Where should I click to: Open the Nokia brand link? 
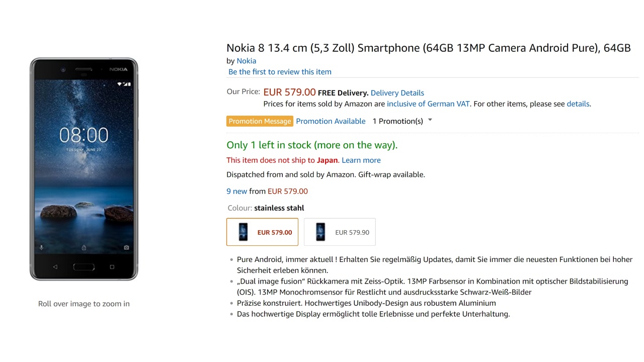click(247, 61)
